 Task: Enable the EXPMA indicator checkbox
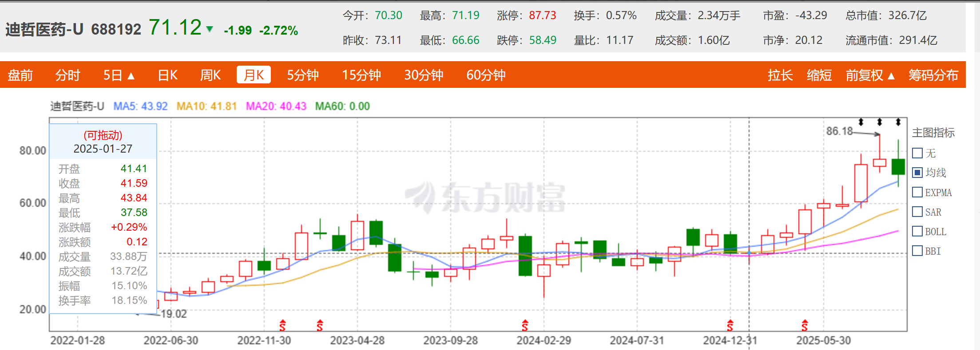[x=917, y=192]
